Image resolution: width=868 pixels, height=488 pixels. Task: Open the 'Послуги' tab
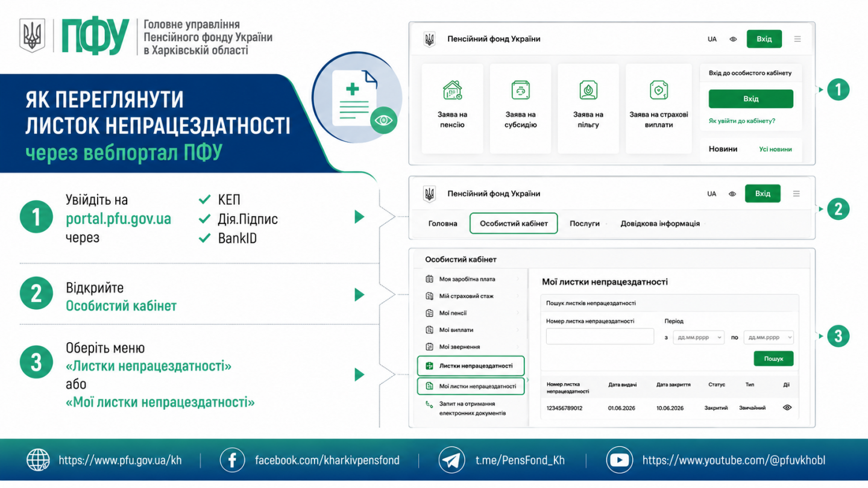tap(585, 224)
